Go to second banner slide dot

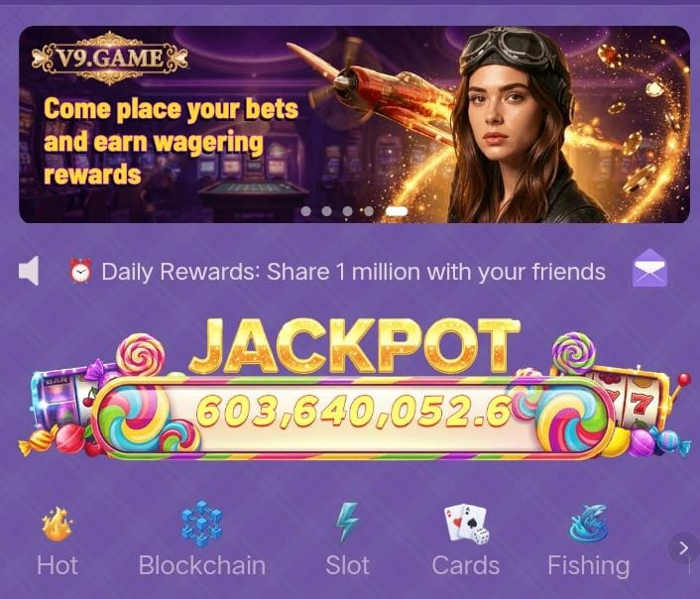tap(327, 211)
